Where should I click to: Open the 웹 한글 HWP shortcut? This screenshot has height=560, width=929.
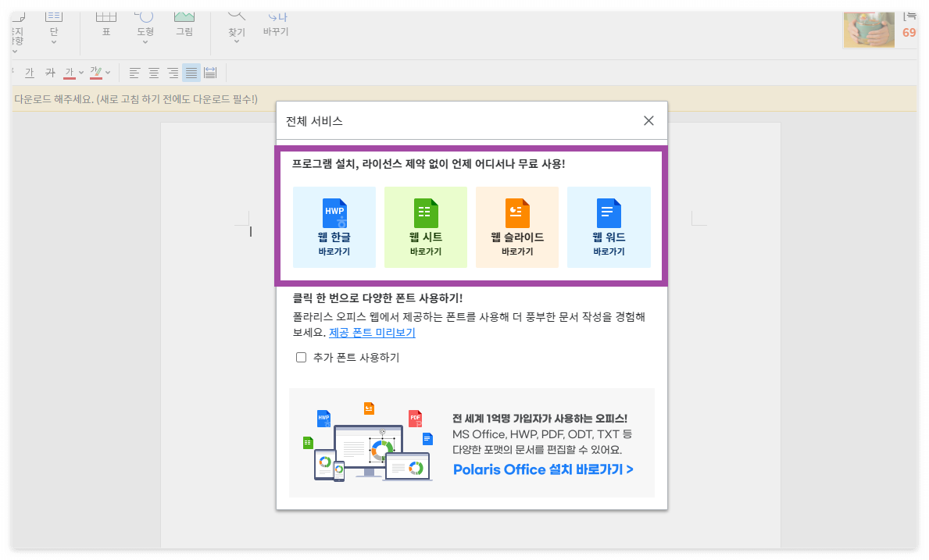[x=334, y=227]
